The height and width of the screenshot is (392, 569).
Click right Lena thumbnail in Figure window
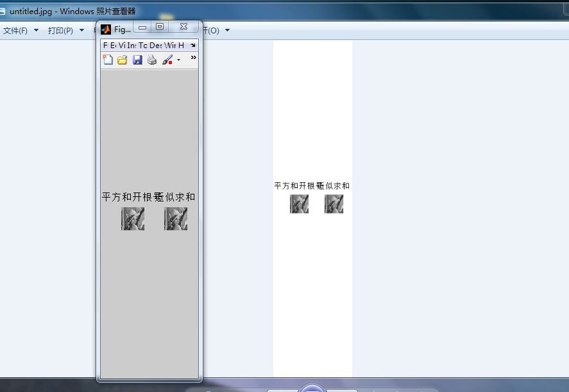pos(176,219)
